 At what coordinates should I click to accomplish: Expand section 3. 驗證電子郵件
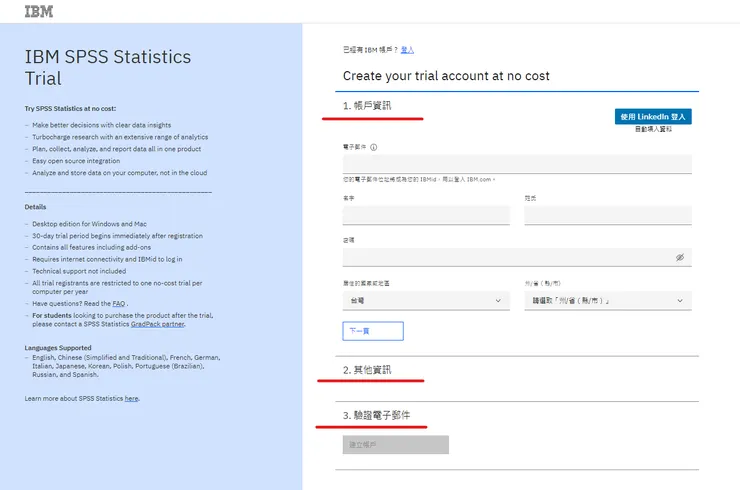coord(377,415)
